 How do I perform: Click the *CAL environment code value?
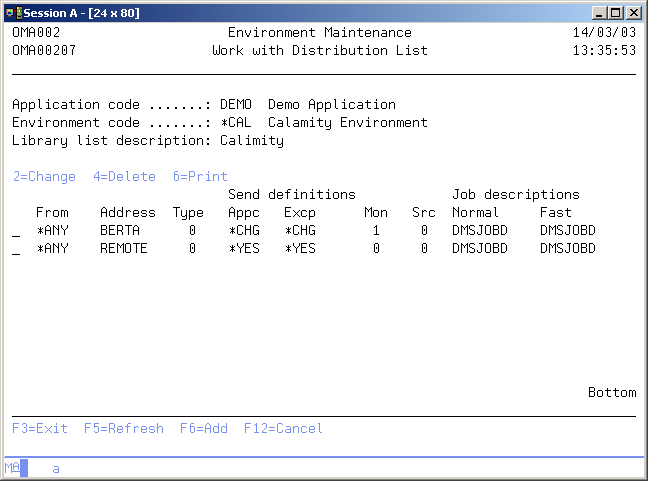tap(236, 122)
